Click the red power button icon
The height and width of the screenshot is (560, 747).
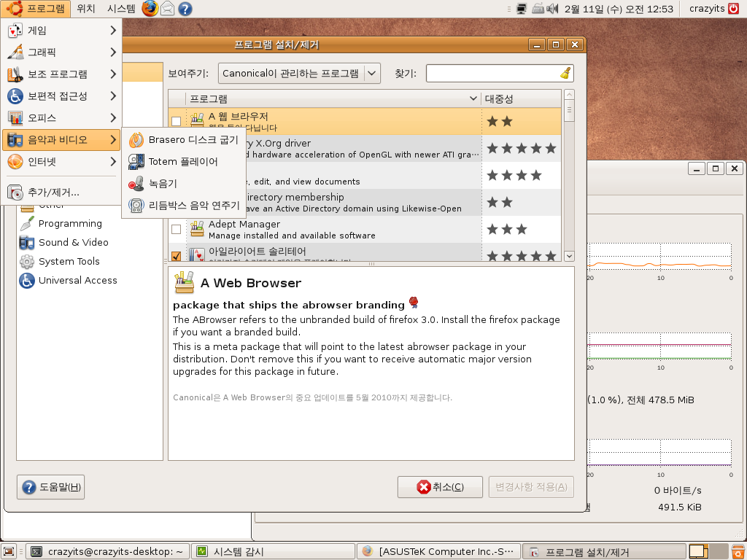point(734,9)
